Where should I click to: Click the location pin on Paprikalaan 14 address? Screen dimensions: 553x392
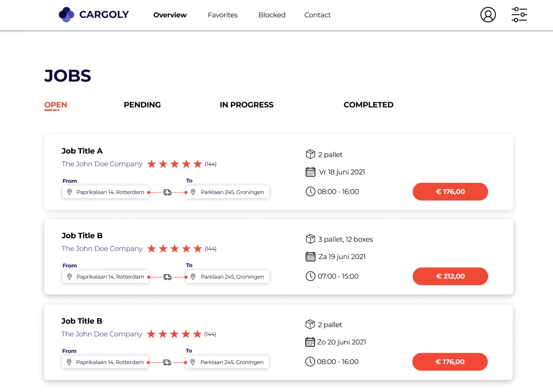[x=70, y=192]
